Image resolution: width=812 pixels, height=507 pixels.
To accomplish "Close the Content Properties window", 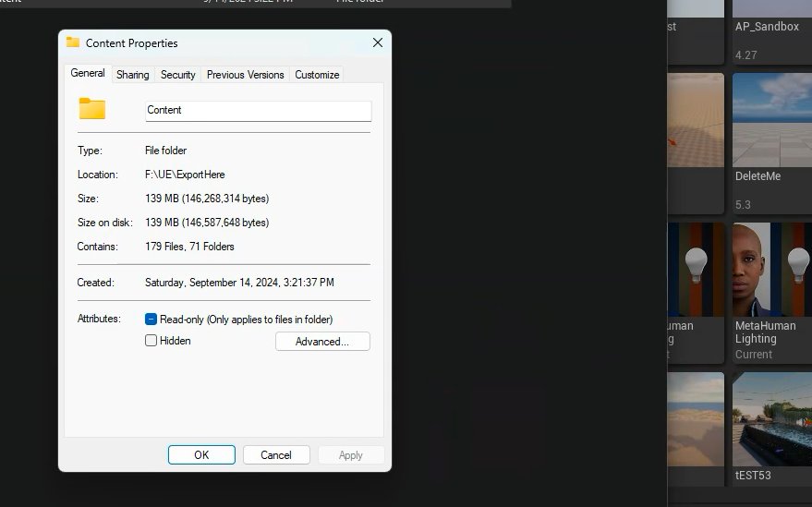I will pyautogui.click(x=378, y=43).
